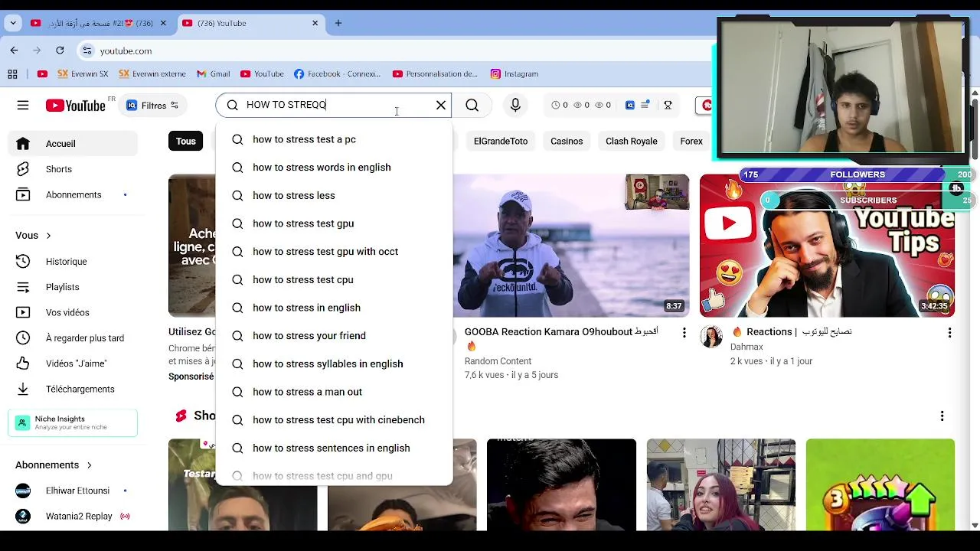Clear the search box with the X
Screen dimensions: 980x551
(x=441, y=105)
